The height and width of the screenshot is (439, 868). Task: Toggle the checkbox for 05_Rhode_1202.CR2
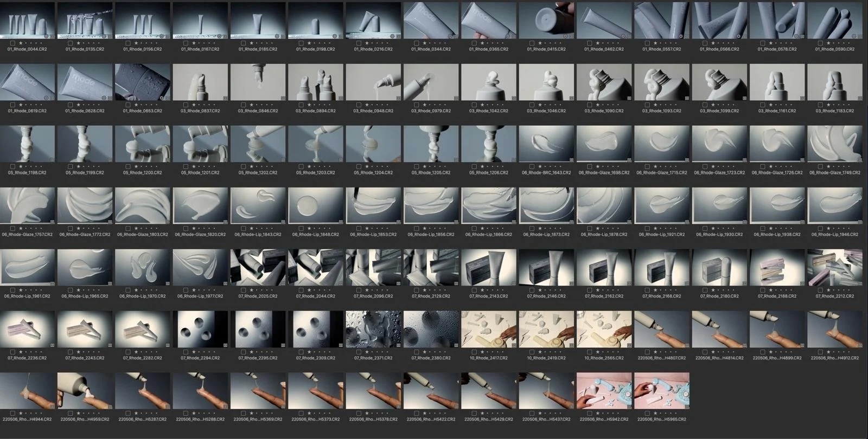[243, 166]
